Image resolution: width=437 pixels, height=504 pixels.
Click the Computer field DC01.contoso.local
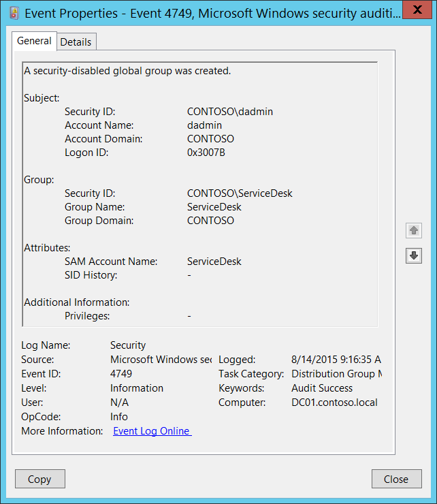(x=334, y=403)
